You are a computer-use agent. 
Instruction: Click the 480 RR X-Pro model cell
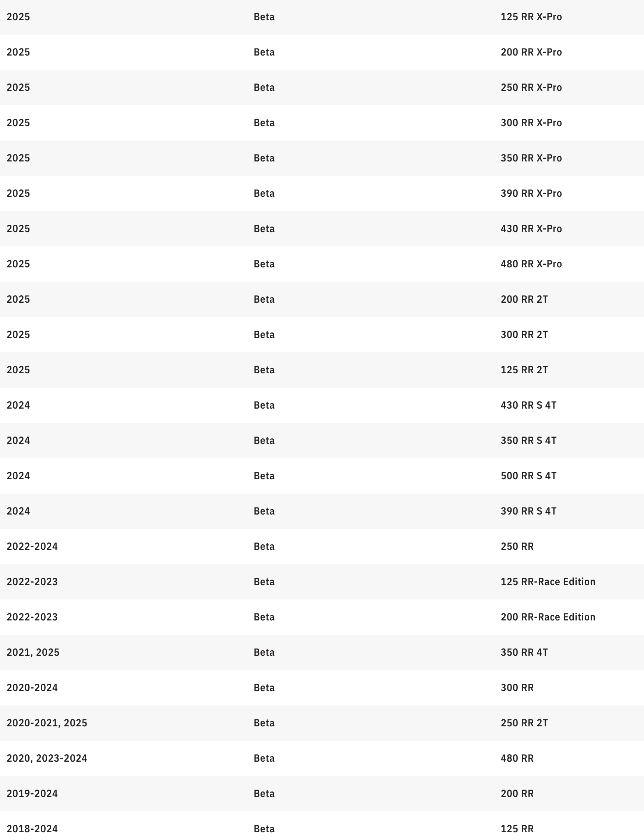pyautogui.click(x=531, y=264)
